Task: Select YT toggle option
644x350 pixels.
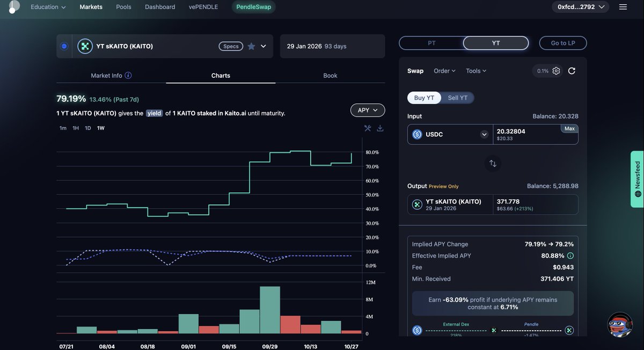Action: (x=496, y=43)
